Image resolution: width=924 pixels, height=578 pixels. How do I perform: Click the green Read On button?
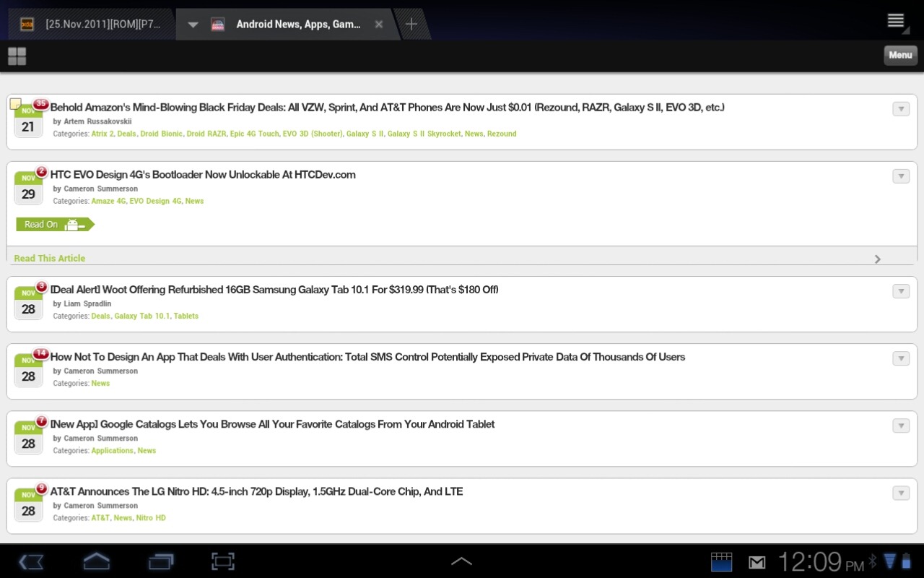pos(55,225)
